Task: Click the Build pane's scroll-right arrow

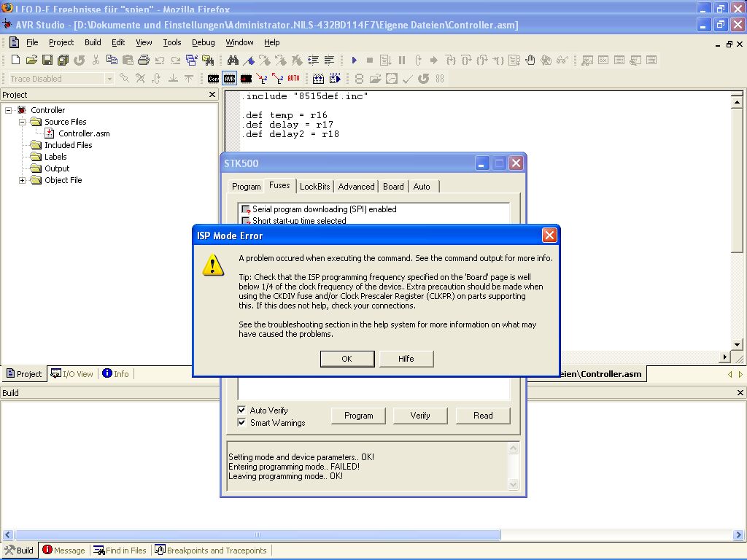Action: coord(738,534)
